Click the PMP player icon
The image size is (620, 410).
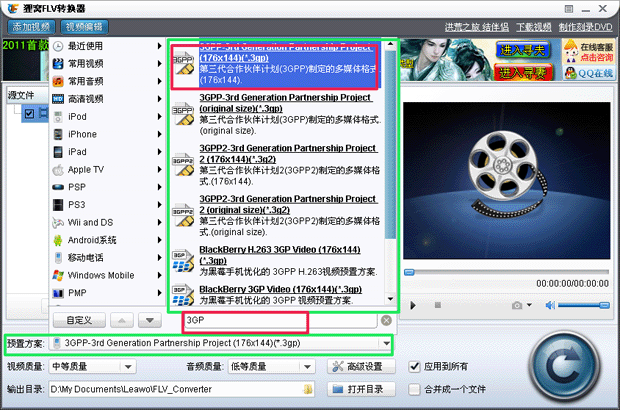click(x=58, y=293)
